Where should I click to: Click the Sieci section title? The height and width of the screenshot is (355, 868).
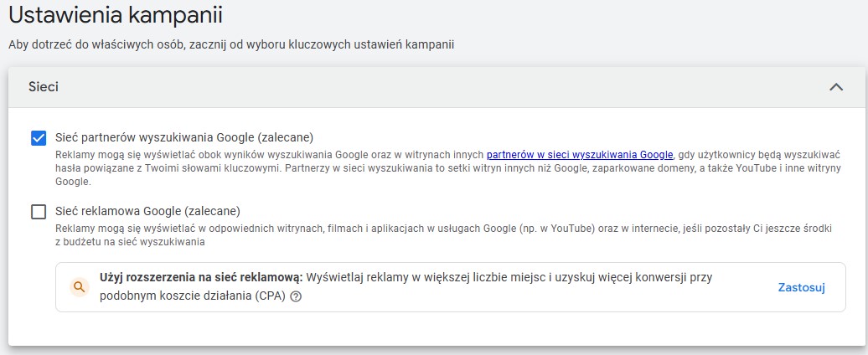coord(44,87)
